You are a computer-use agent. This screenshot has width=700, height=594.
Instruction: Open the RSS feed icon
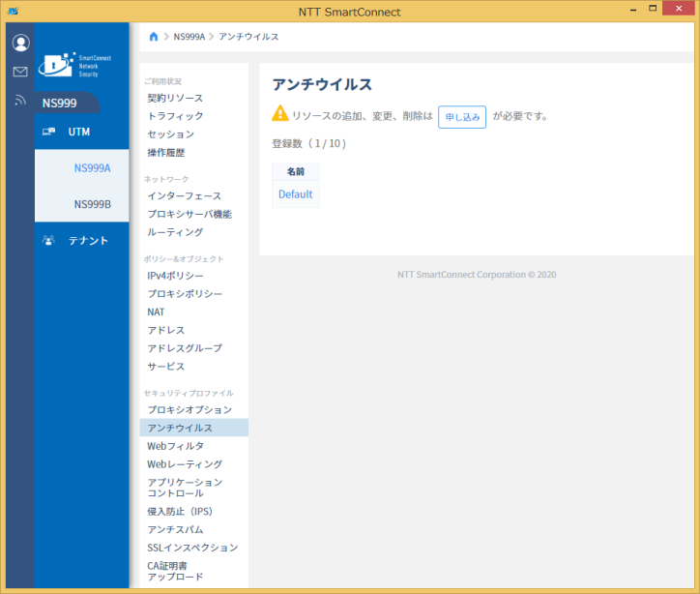click(20, 100)
